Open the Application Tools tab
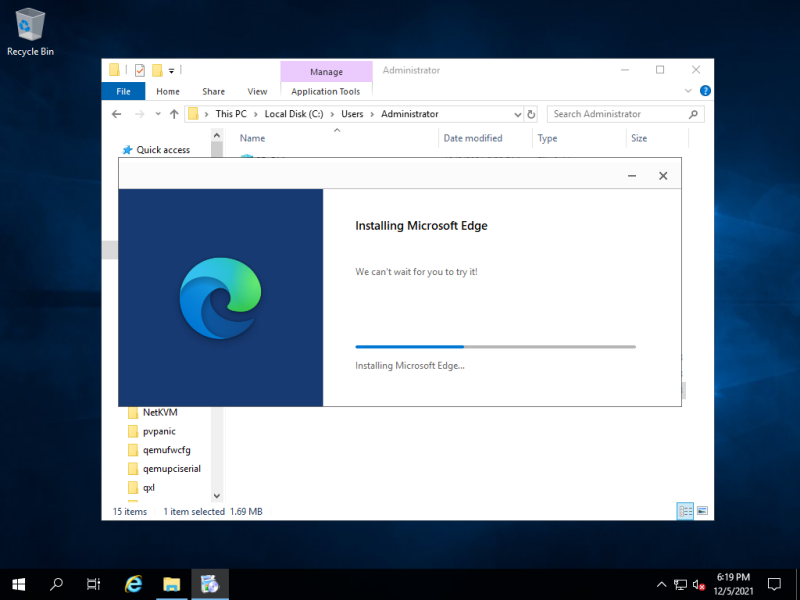This screenshot has height=600, width=800. click(326, 91)
